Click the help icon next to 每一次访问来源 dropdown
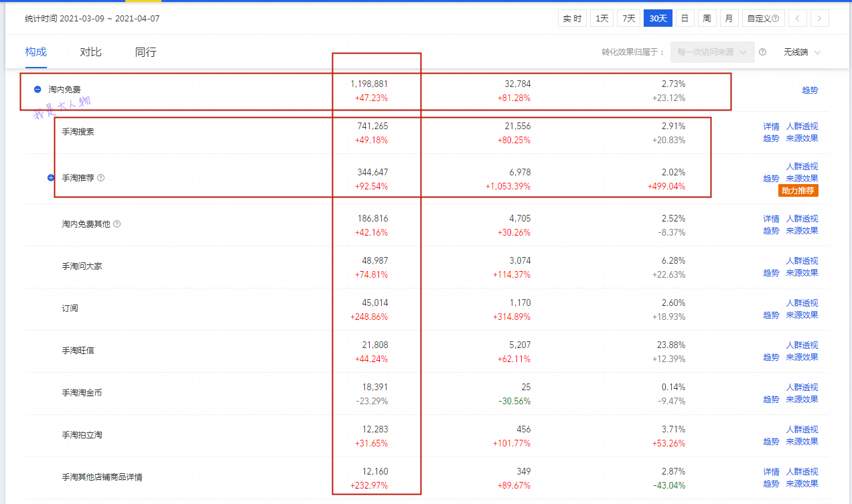 tap(762, 52)
